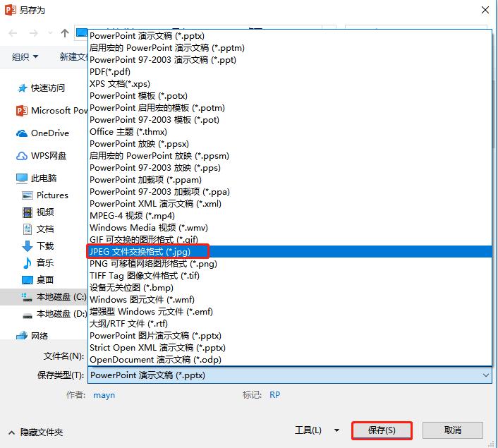
Task: Choose Office 主题 (*.thmx) format
Action: tap(290, 132)
